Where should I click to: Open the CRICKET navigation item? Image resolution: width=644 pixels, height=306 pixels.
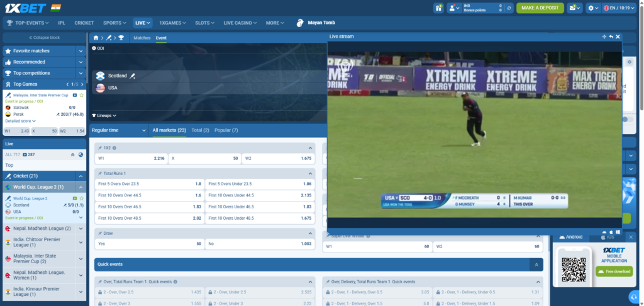tap(84, 23)
